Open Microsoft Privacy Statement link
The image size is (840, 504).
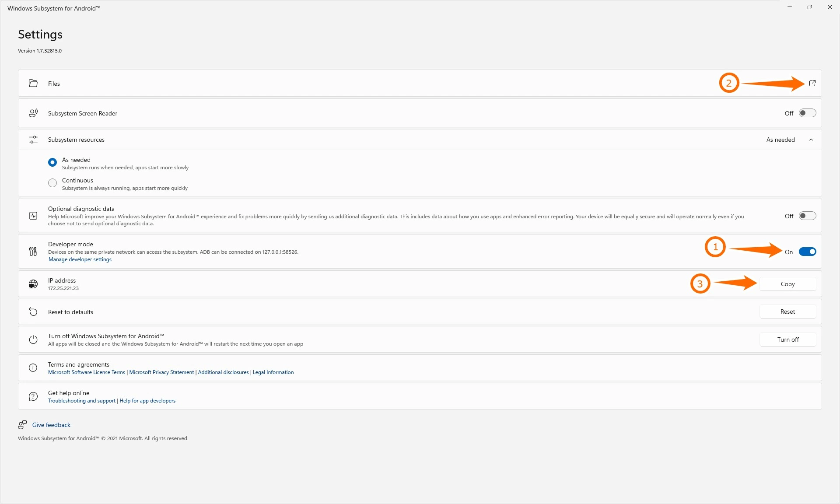pyautogui.click(x=161, y=372)
